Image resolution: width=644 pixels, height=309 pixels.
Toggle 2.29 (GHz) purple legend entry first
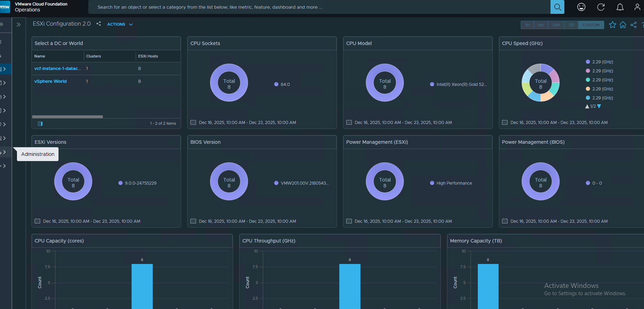[602, 62]
